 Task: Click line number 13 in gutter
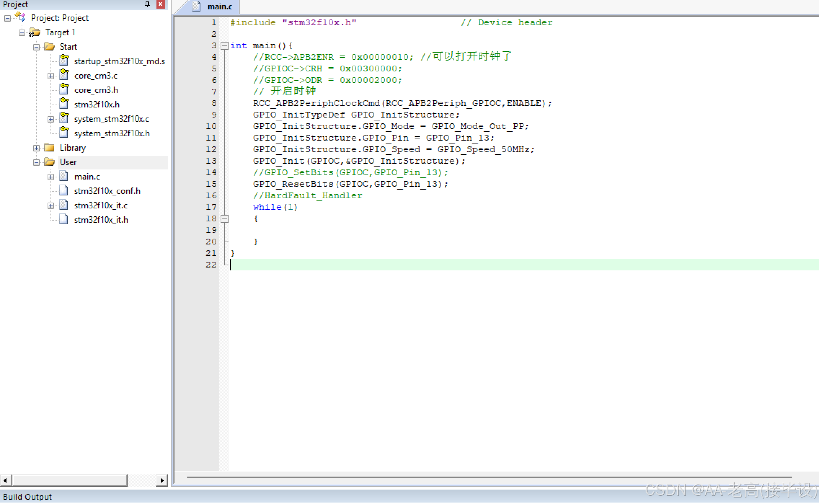tap(211, 161)
